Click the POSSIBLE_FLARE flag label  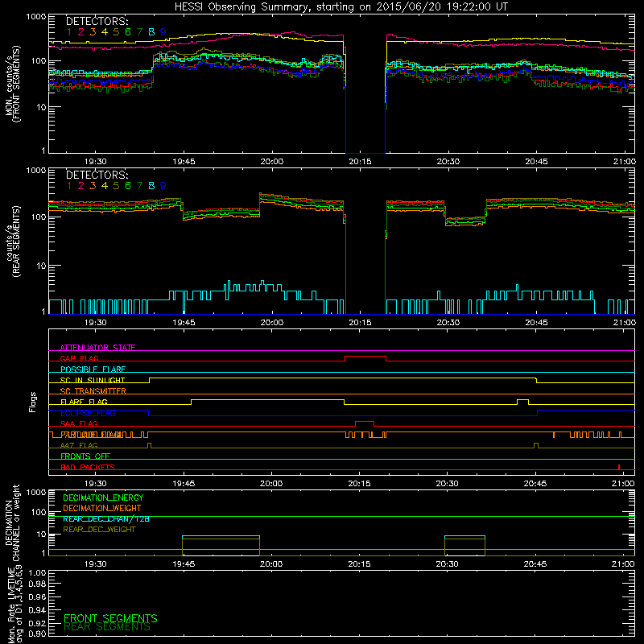pos(93,369)
